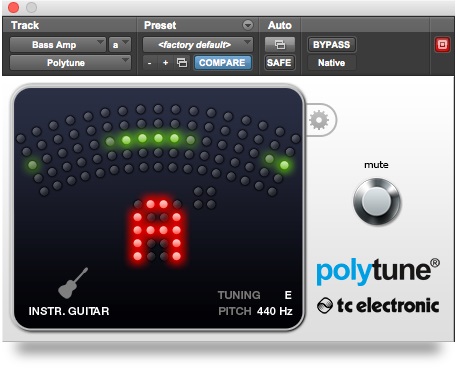The image size is (458, 371).
Task: Click the Preset header label
Action: coord(160,25)
